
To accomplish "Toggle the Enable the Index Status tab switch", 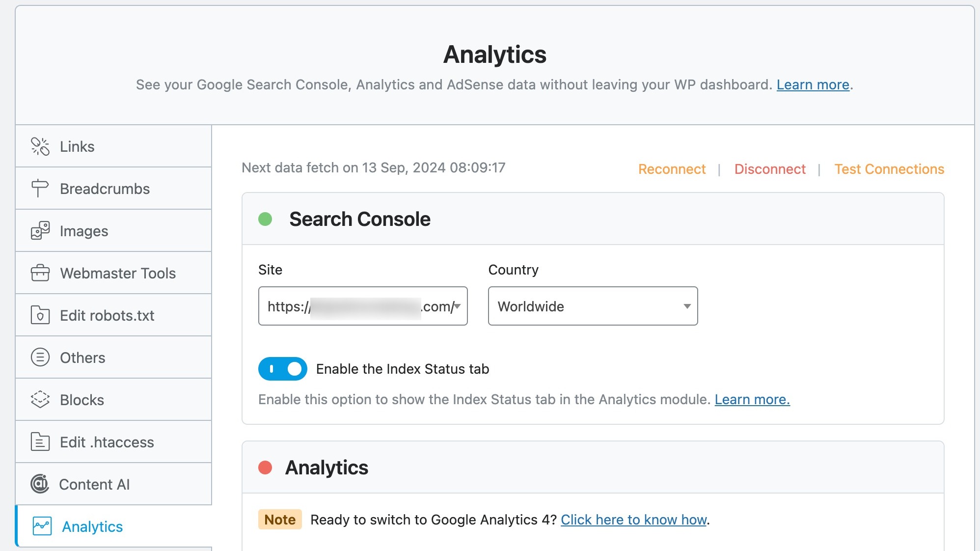I will pos(283,369).
